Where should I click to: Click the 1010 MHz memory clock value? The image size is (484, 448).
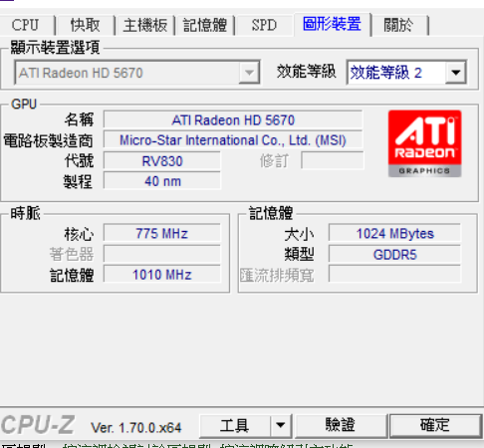[162, 275]
